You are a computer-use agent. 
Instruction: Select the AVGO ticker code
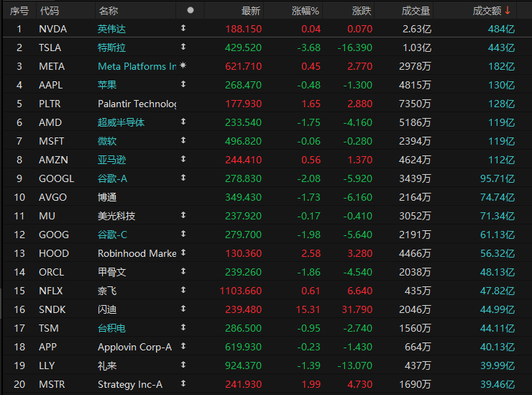coord(52,197)
